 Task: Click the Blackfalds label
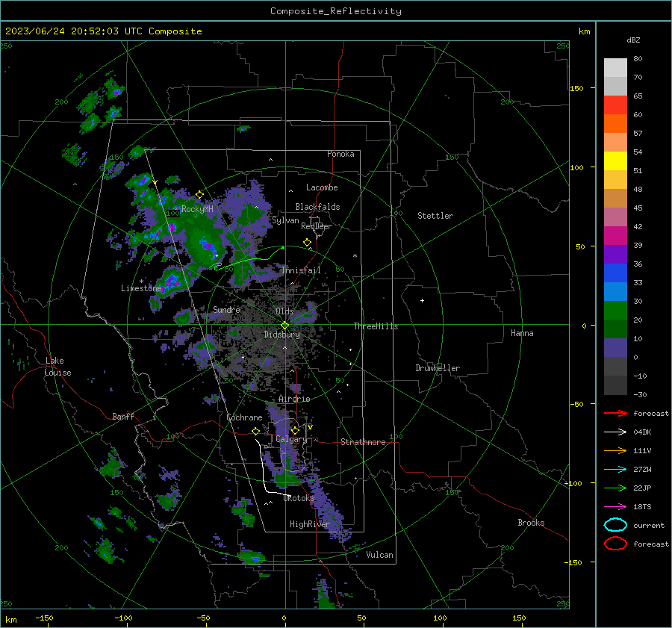317,207
